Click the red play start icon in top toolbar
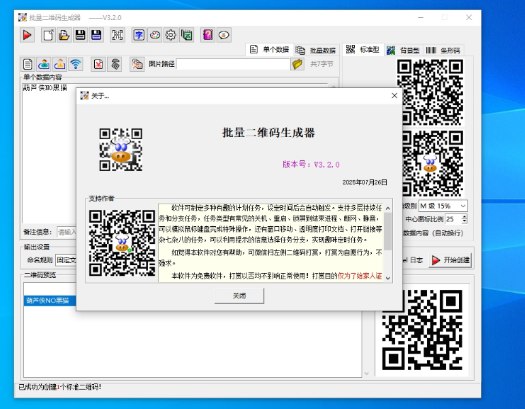The width and height of the screenshot is (525, 409). pyautogui.click(x=27, y=35)
